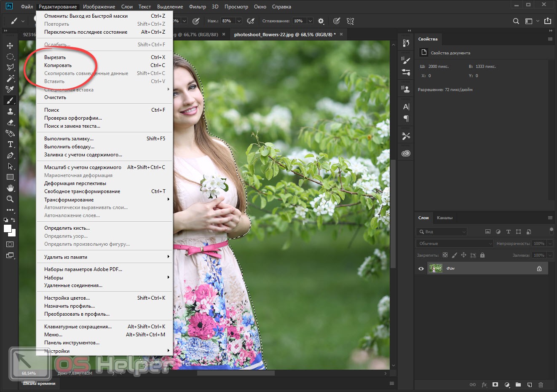
Task: Click the layer styles fx icon
Action: pyautogui.click(x=484, y=384)
